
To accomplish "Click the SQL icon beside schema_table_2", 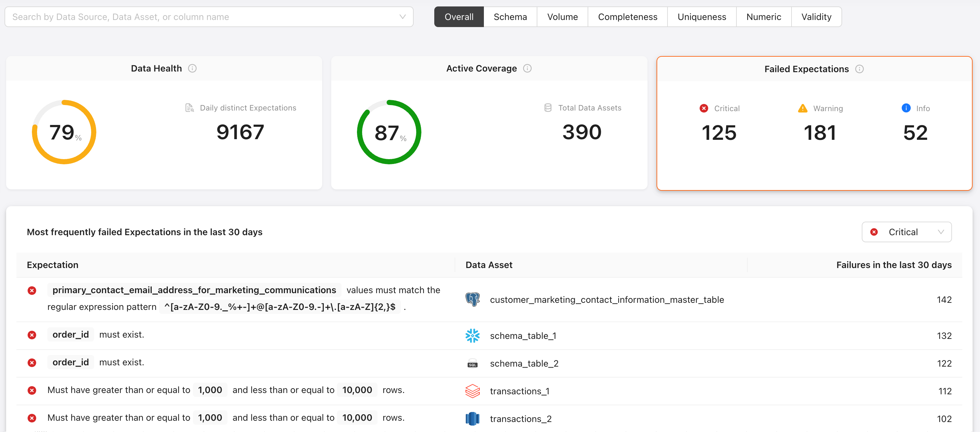I will click(472, 364).
